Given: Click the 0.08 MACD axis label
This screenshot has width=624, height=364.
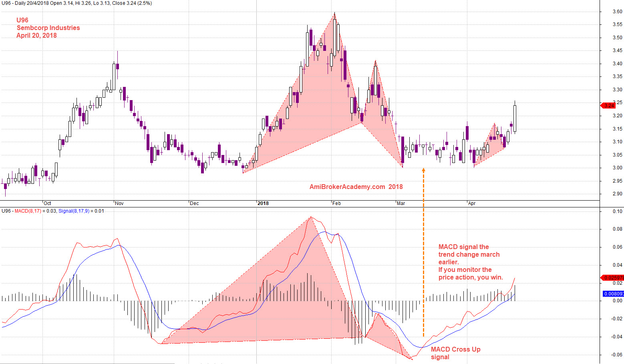Looking at the screenshot, I should [x=618, y=229].
